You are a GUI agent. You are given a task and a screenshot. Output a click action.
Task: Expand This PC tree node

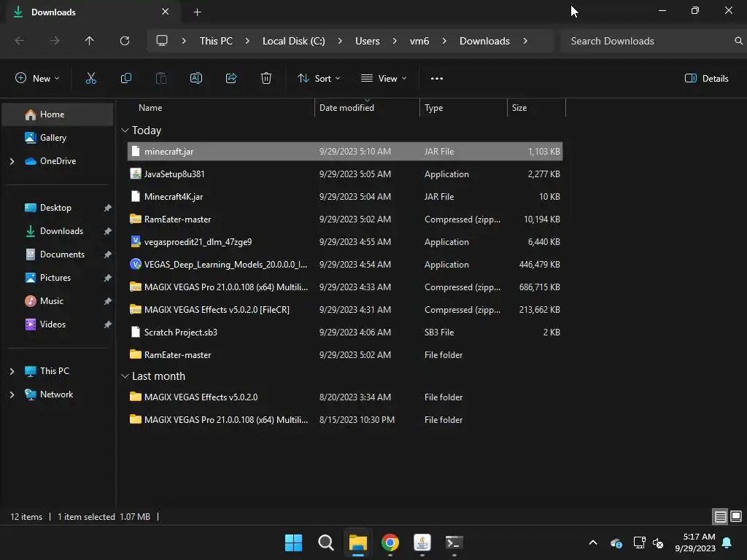12,371
